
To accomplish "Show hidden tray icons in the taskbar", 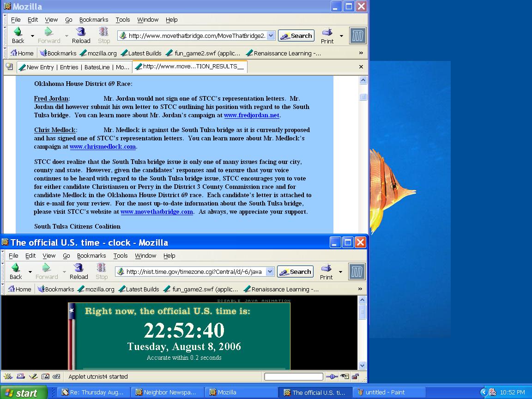I will pos(484,392).
